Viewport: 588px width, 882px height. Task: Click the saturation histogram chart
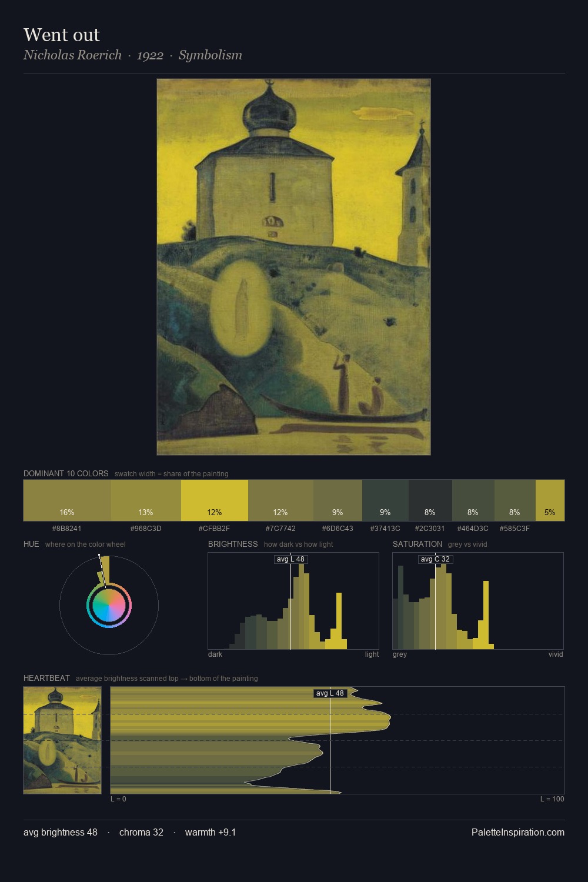tap(478, 601)
